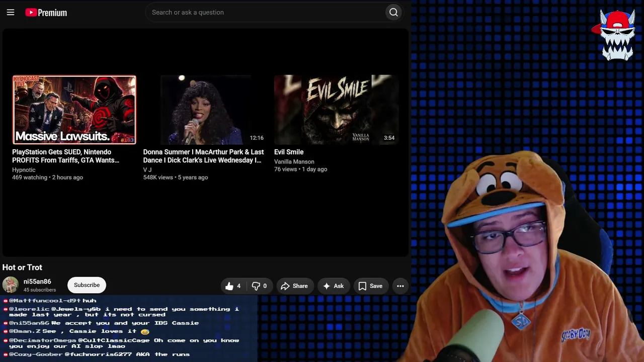The image size is (644, 362).
Task: Visit the Vanilla Manson channel
Action: click(294, 162)
